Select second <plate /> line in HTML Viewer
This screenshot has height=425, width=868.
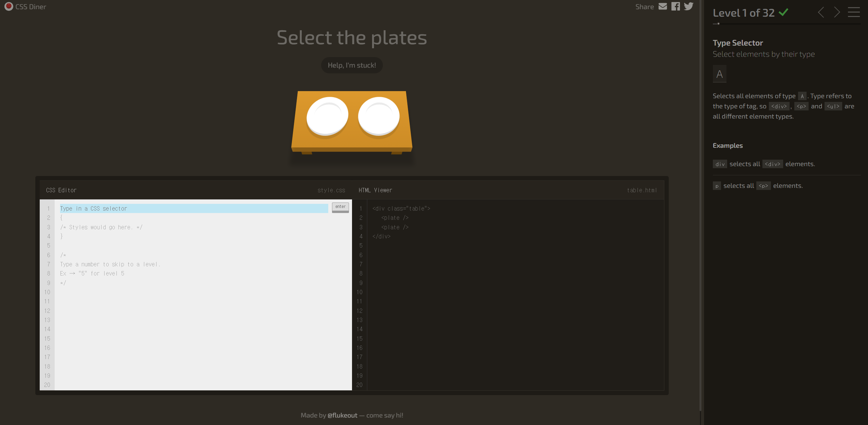coord(395,227)
